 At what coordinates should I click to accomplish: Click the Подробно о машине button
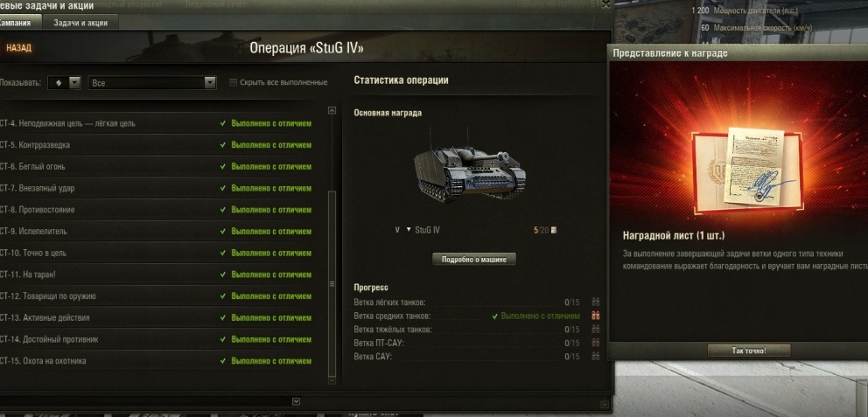(x=474, y=259)
